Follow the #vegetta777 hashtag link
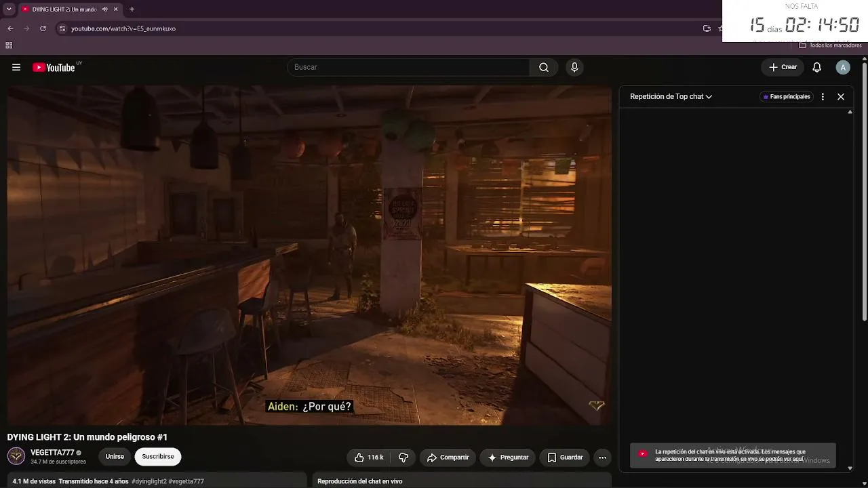 point(186,481)
